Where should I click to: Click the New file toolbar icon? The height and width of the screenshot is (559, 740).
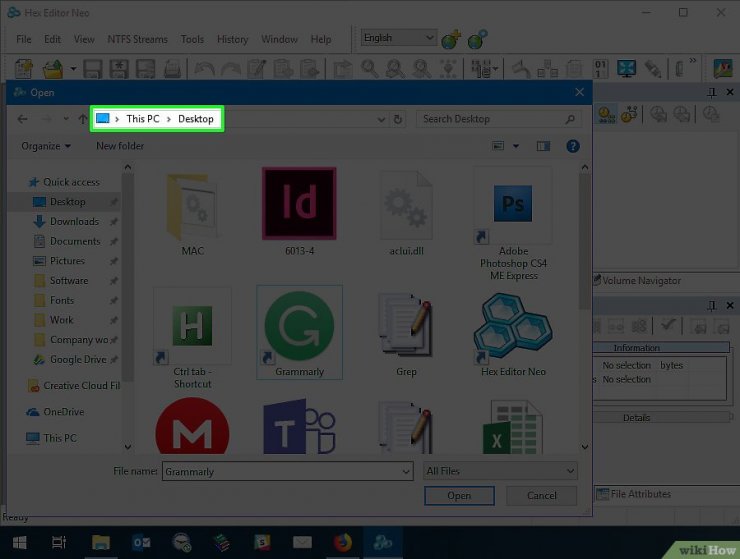[x=24, y=69]
